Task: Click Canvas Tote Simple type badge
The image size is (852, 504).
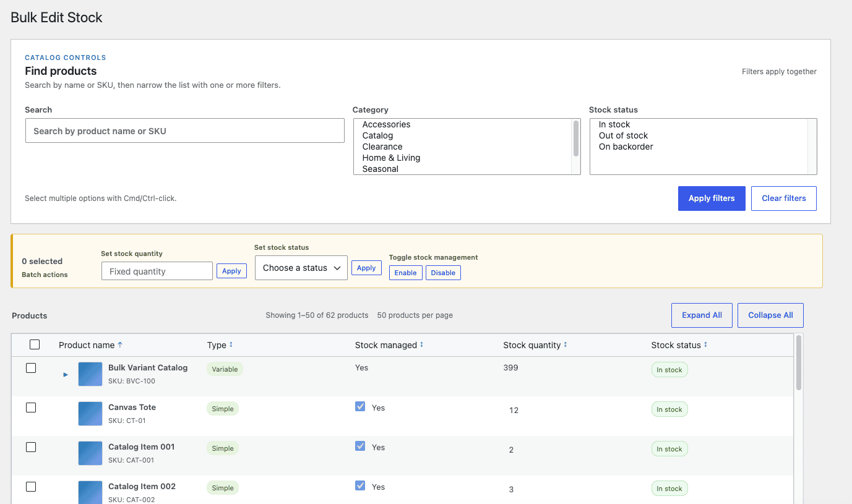Action: coord(223,409)
